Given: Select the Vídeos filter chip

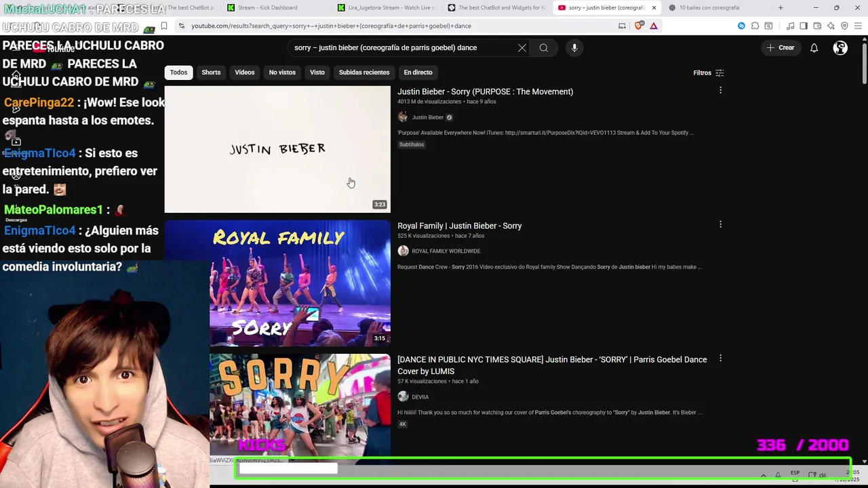Looking at the screenshot, I should point(245,73).
